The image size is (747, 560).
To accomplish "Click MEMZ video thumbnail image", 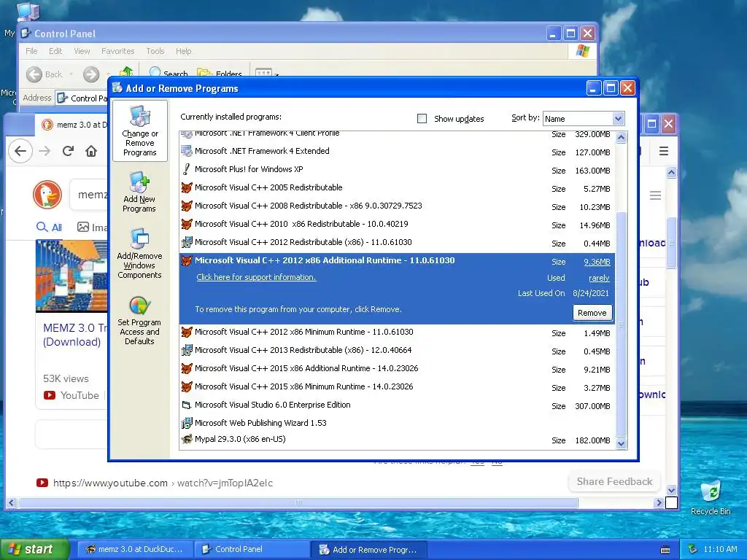I will (71, 276).
